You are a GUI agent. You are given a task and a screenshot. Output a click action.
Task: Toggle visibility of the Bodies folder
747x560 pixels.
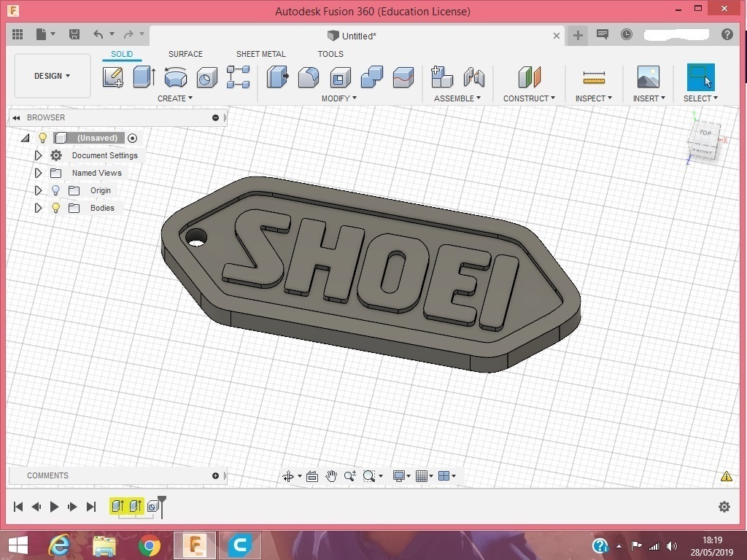coord(55,208)
